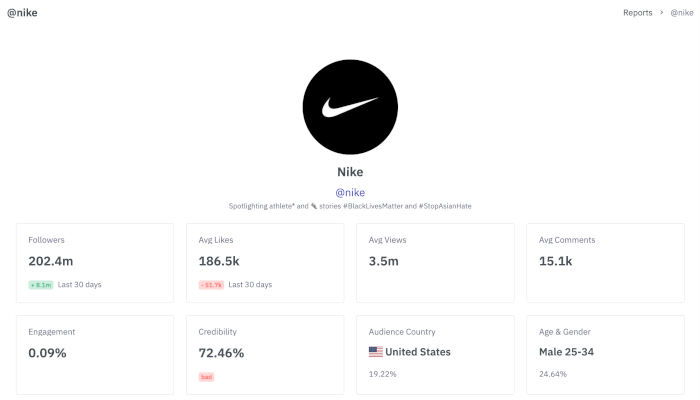Click the Nike swoosh profile picture
Image resolution: width=700 pixels, height=400 pixels.
[350, 107]
